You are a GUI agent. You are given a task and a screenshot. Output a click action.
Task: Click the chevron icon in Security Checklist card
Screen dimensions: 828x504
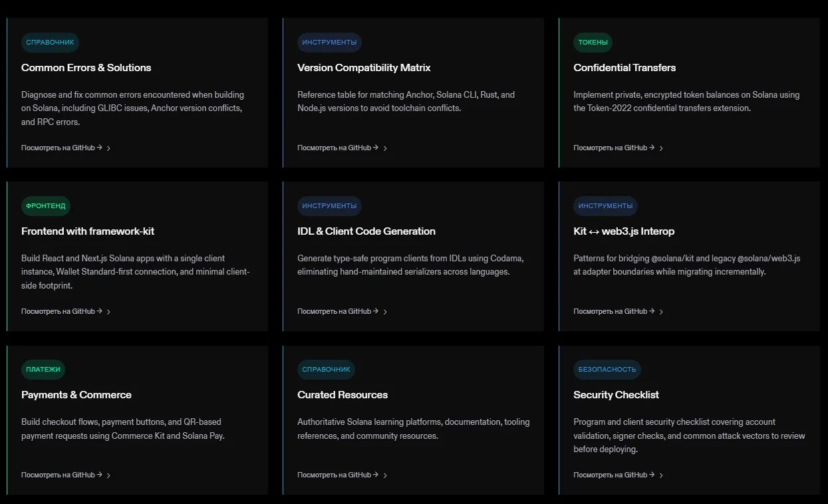pos(661,475)
